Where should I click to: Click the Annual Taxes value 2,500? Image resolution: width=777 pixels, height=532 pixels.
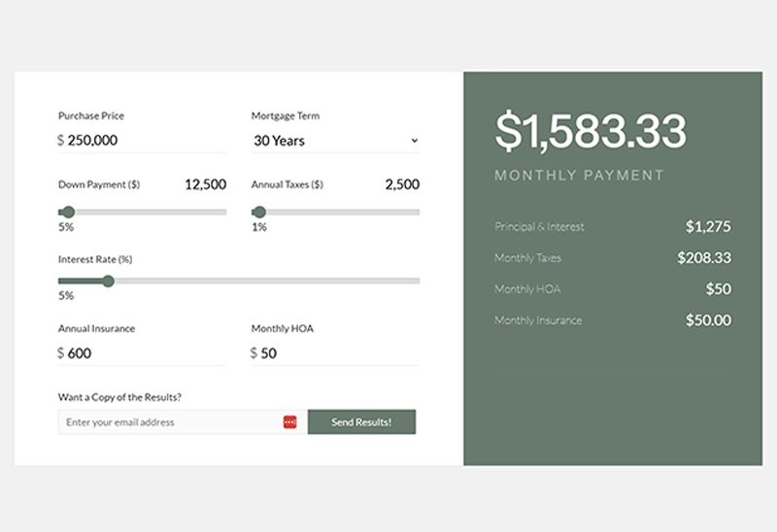pos(402,184)
